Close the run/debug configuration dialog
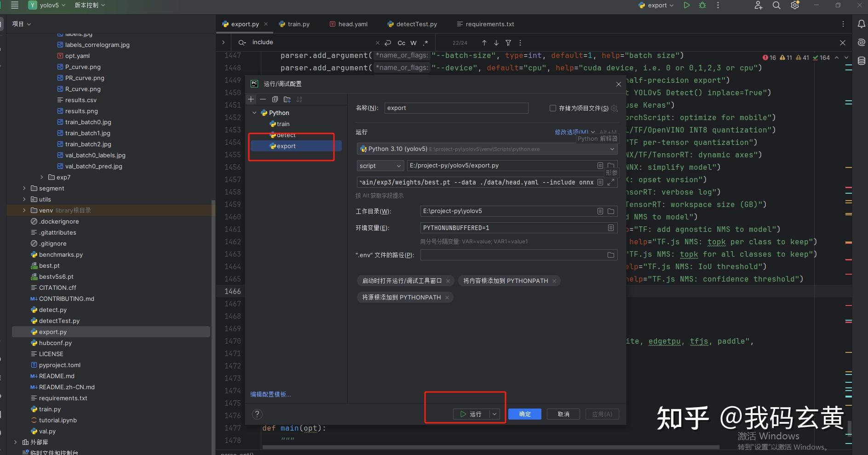 pyautogui.click(x=619, y=84)
